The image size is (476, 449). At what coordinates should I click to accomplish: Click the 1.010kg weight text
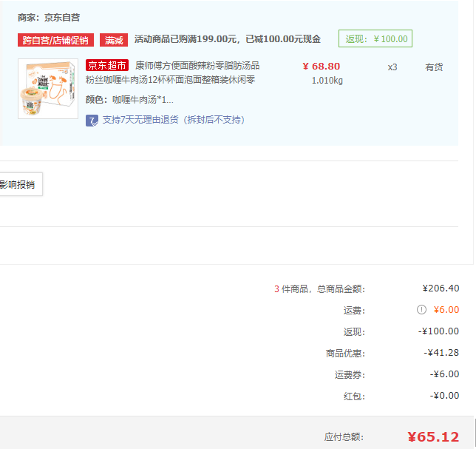click(327, 81)
